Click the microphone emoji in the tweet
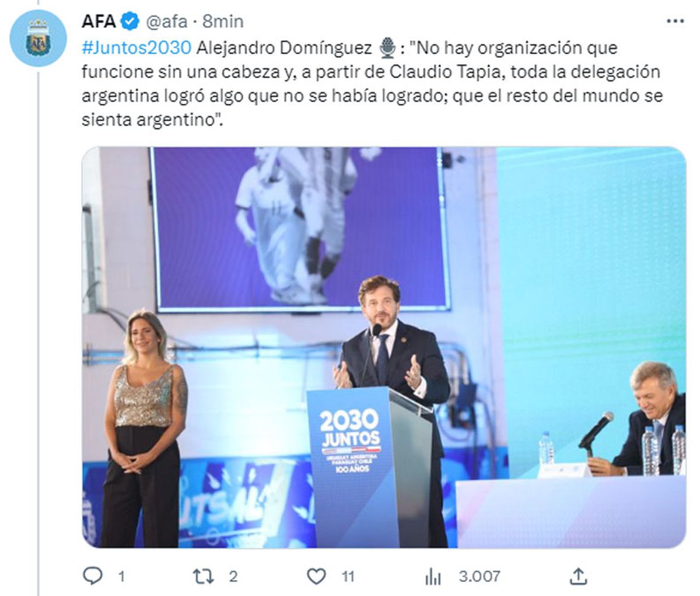700x596 pixels. click(x=387, y=47)
